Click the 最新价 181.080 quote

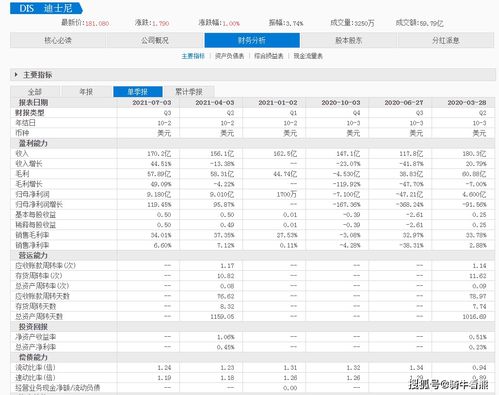(x=85, y=23)
